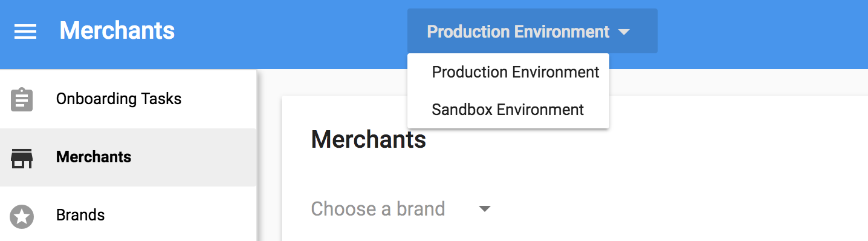Click the Onboarding Tasks clipboard icon
The height and width of the screenshot is (241, 868).
tap(22, 99)
